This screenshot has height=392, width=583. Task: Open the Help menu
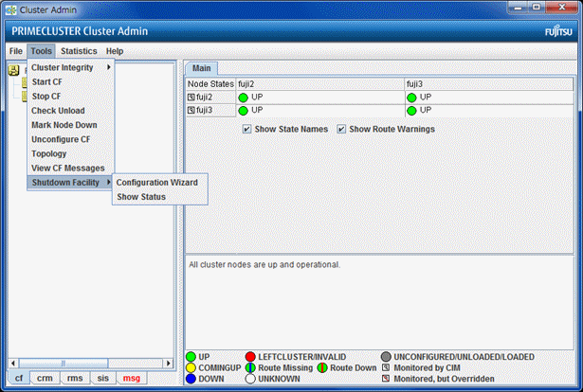point(115,51)
